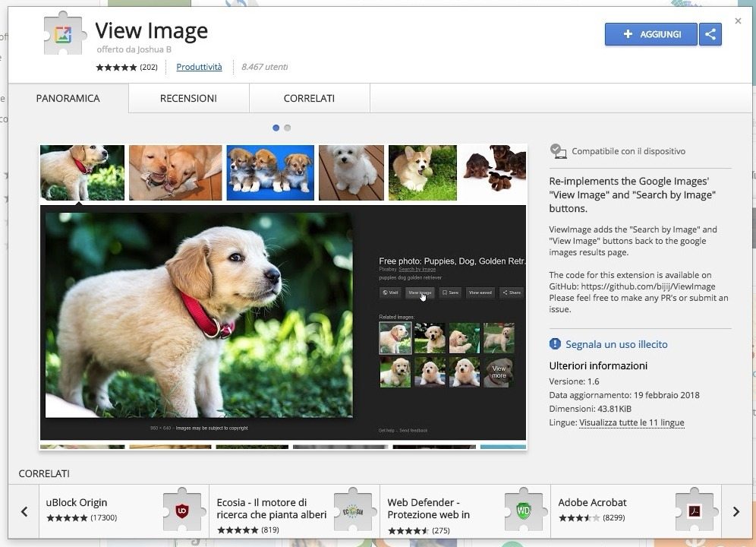Close the extension details dialog
This screenshot has width=756, height=547.
click(x=738, y=21)
